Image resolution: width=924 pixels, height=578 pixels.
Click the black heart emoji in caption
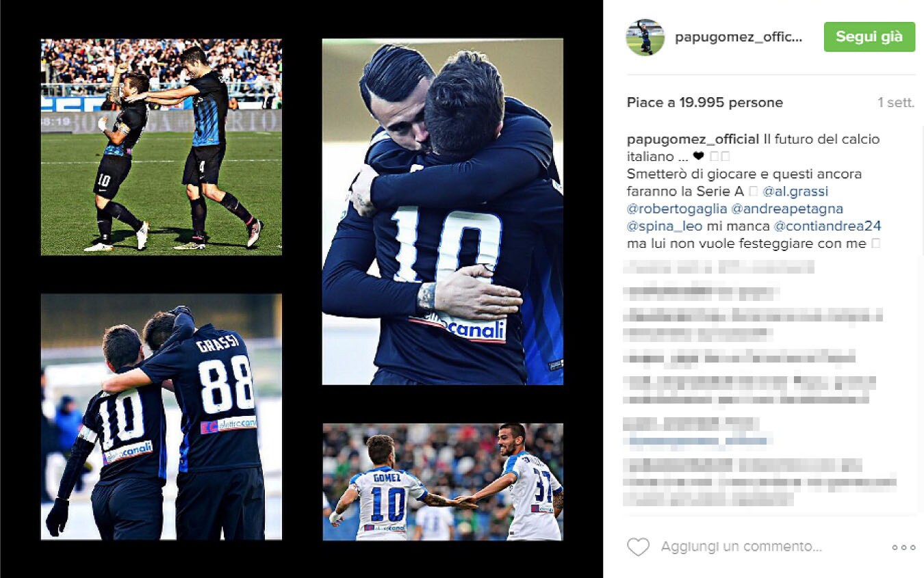coord(697,157)
